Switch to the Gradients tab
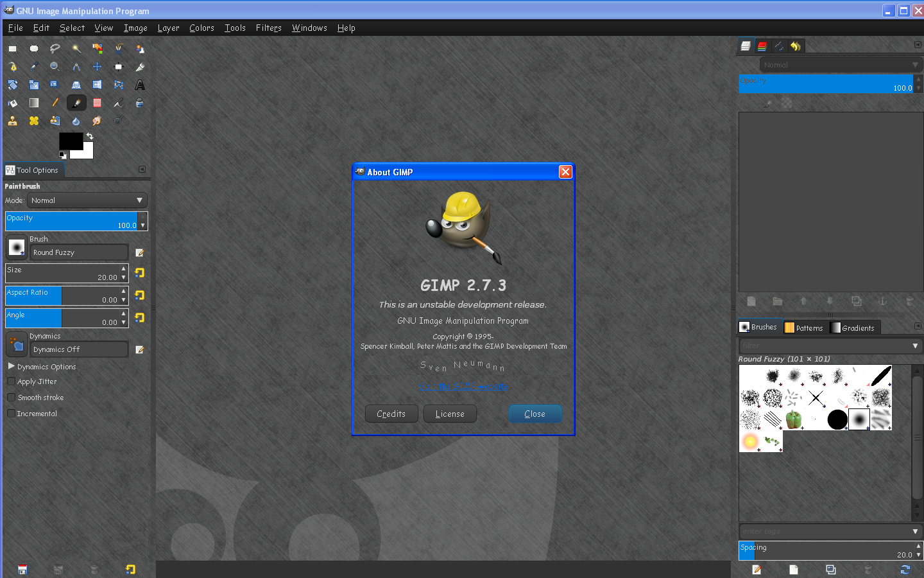924x578 pixels. [853, 328]
